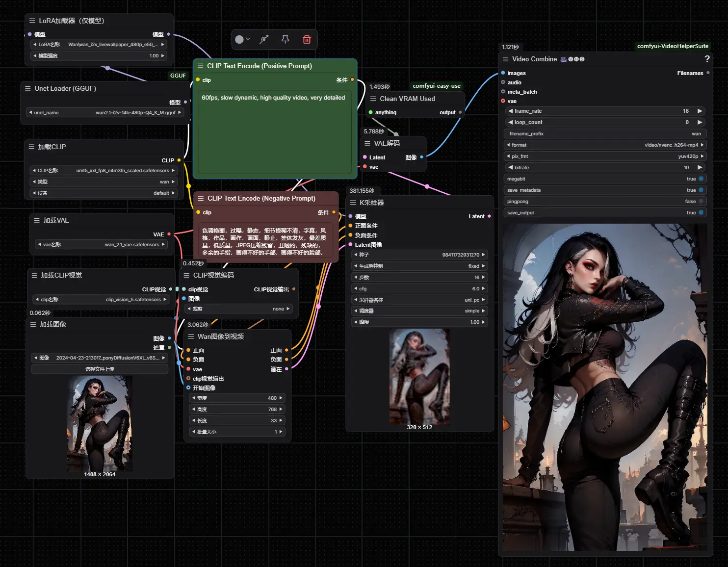Click the comfyui-VideoHelperSuite badge
This screenshot has height=567, width=728.
coord(672,46)
